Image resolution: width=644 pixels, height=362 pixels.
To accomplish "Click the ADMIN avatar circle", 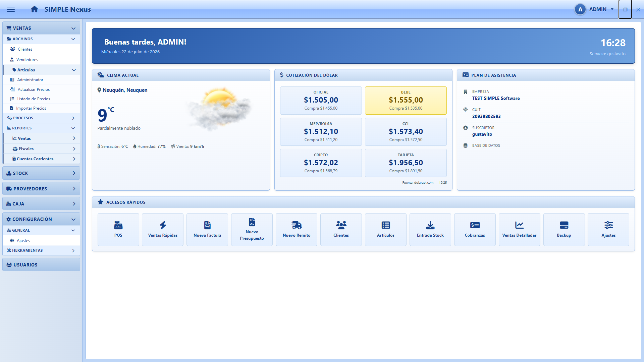I will coord(580,9).
